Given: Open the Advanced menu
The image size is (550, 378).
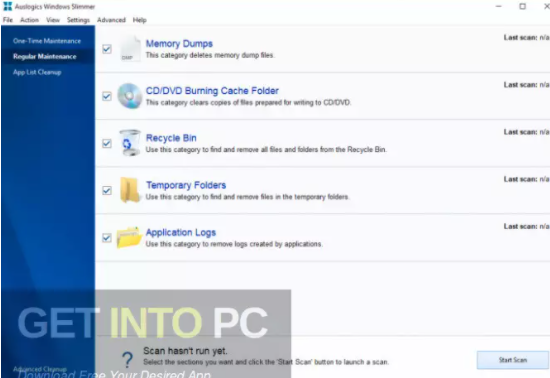Looking at the screenshot, I should tap(111, 20).
